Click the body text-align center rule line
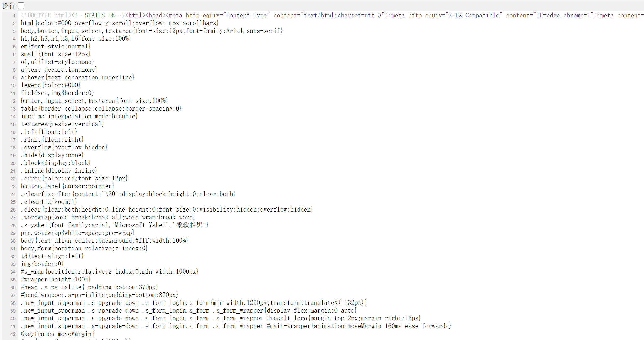 [104, 241]
